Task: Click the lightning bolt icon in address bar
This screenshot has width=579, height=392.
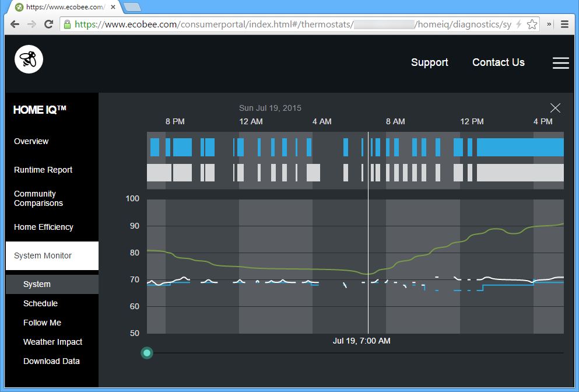Action: click(x=518, y=24)
